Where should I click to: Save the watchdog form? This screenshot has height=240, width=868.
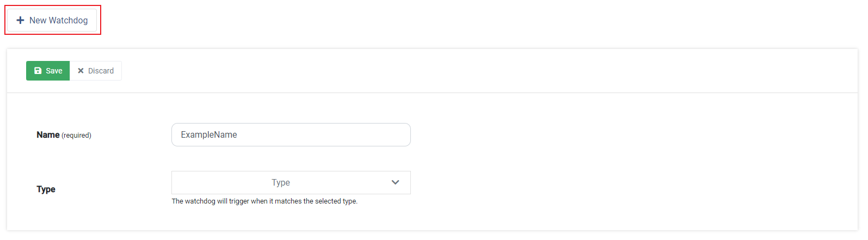48,71
